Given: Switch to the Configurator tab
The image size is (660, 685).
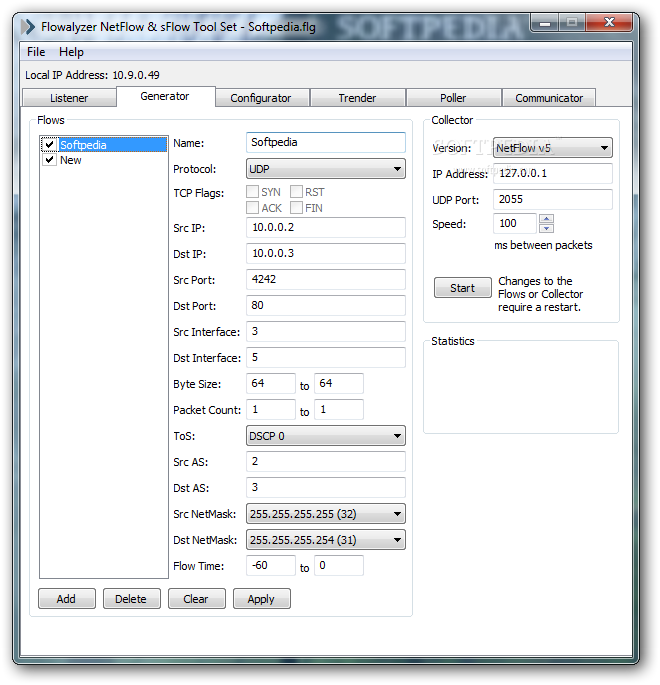Looking at the screenshot, I should point(261,98).
